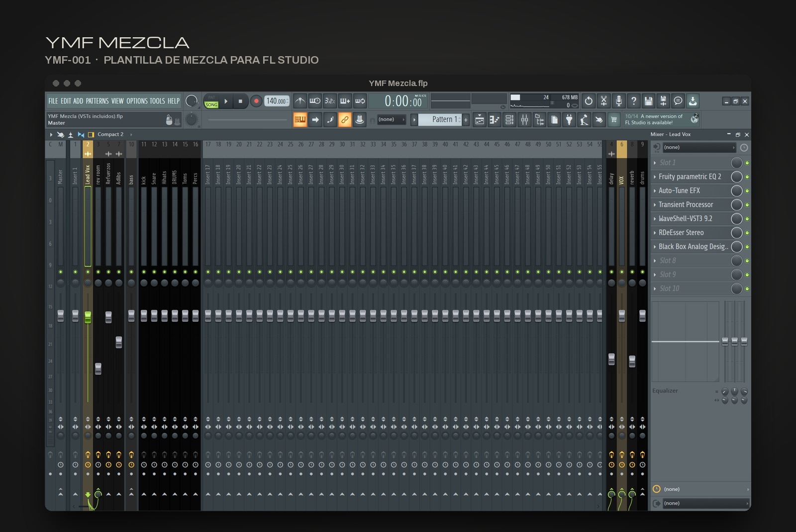Open the undo history icon
Viewport: 796px width, 532px height.
(x=589, y=101)
